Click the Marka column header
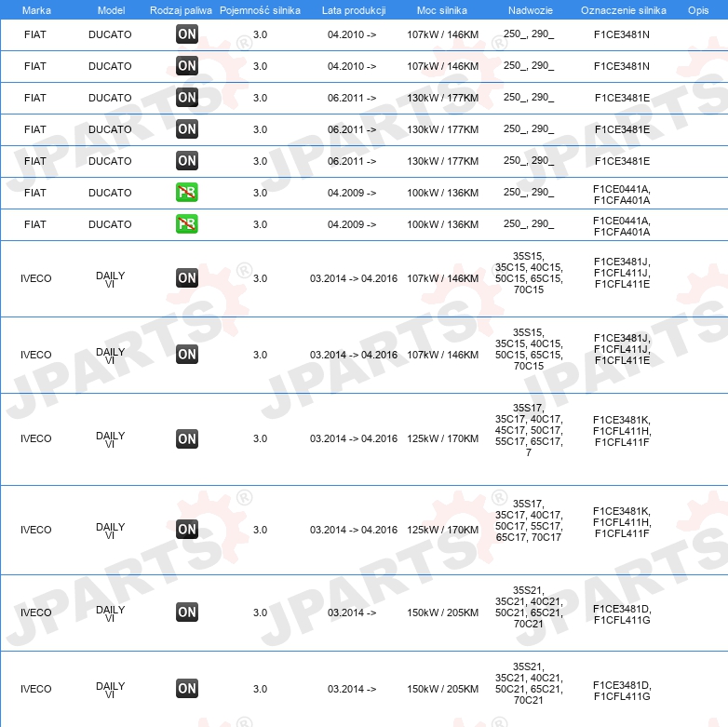The width and height of the screenshot is (728, 727). point(36,10)
